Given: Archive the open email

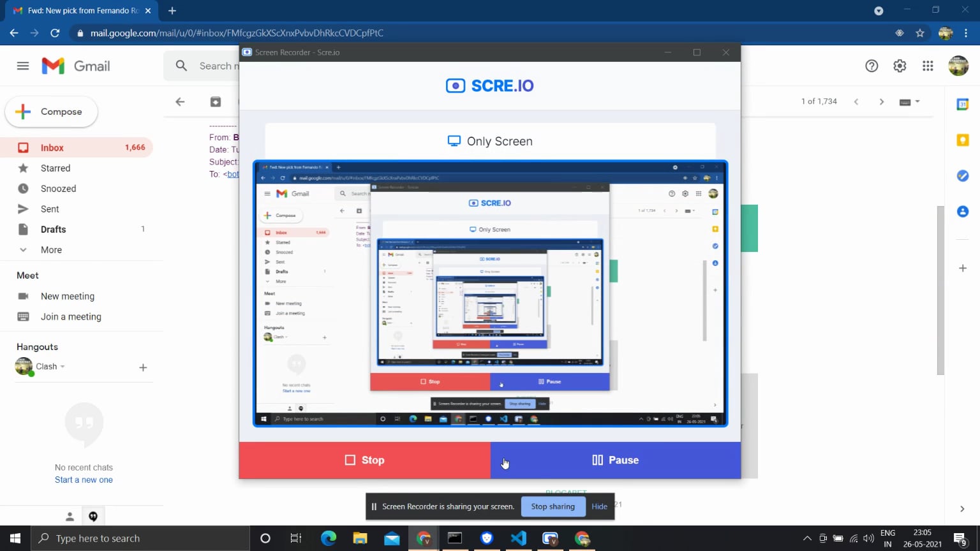Looking at the screenshot, I should click(x=216, y=102).
